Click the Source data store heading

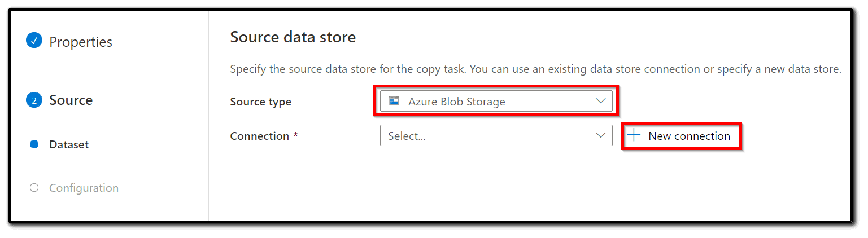click(x=293, y=38)
